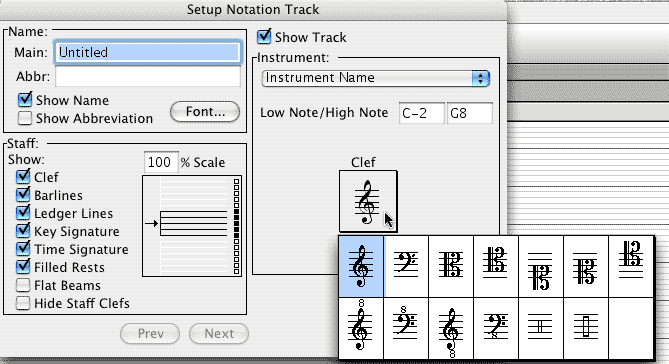This screenshot has width=669, height=364.
Task: Pick the alto C clef centered on staff
Action: point(451,266)
